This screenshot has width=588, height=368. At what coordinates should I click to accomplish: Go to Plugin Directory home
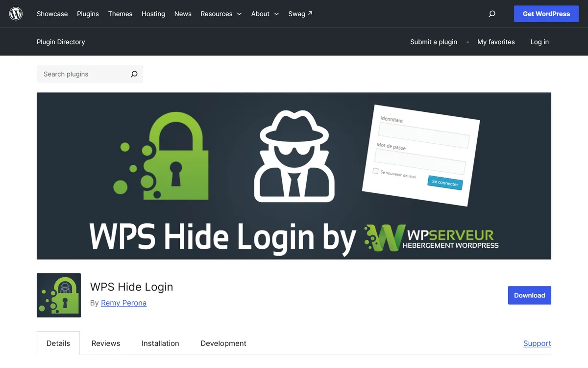click(x=61, y=42)
